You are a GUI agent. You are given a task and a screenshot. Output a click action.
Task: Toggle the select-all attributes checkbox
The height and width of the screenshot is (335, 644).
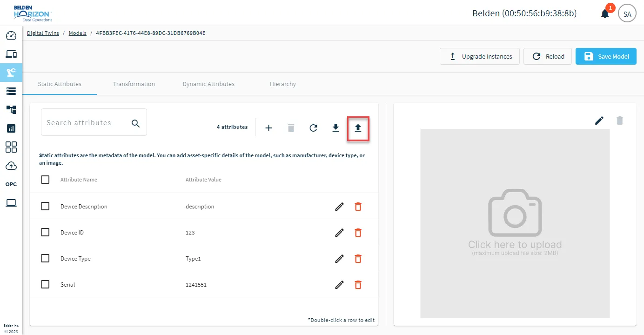pyautogui.click(x=45, y=180)
